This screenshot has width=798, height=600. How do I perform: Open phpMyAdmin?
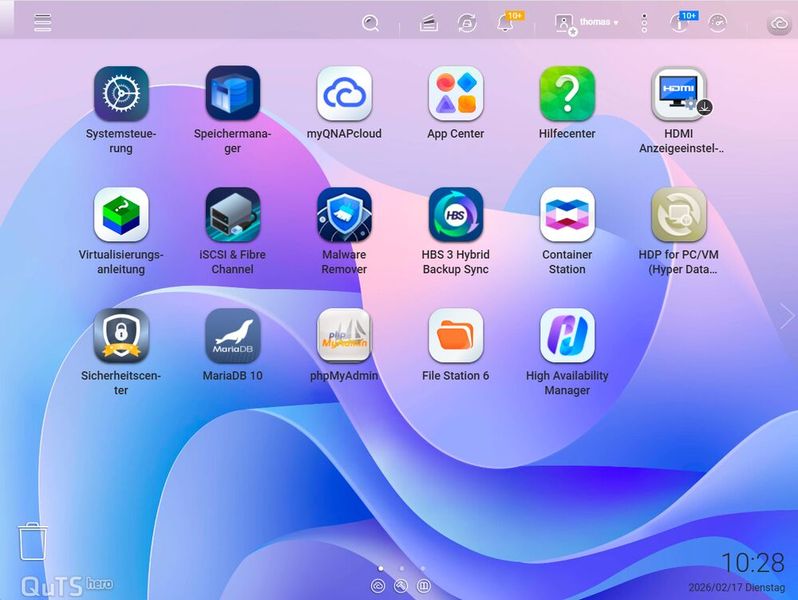pos(344,335)
